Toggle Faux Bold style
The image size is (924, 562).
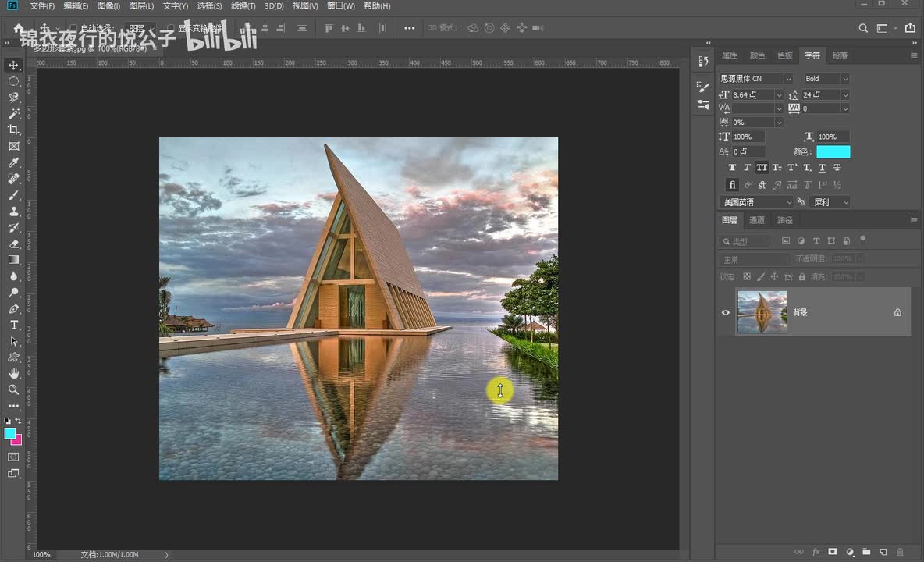click(x=732, y=168)
